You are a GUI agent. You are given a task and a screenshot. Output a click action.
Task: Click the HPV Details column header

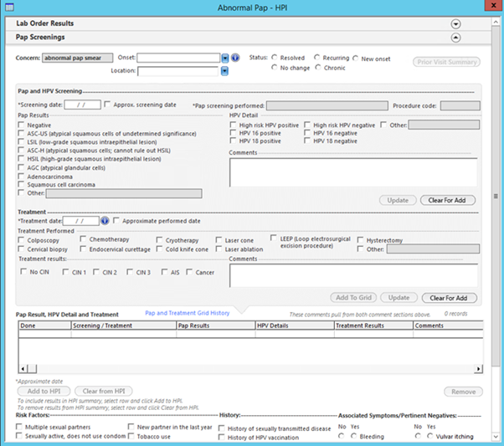click(x=295, y=326)
